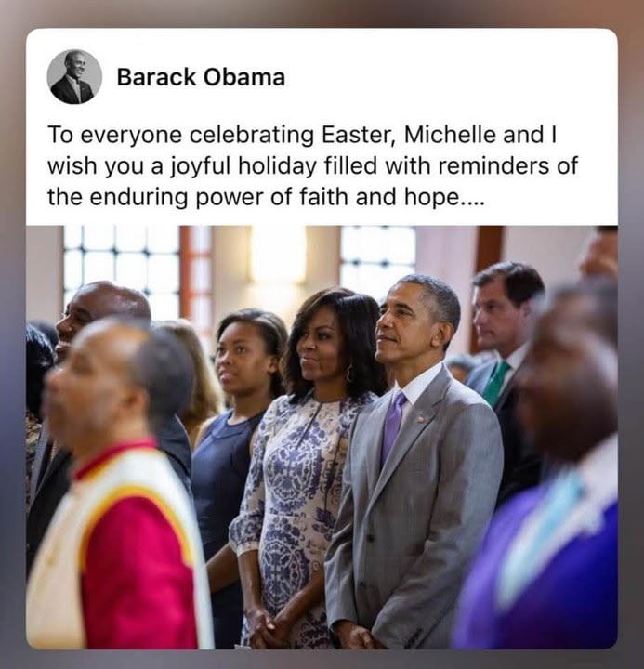Click the lavender tie on the gray suit

click(x=393, y=426)
